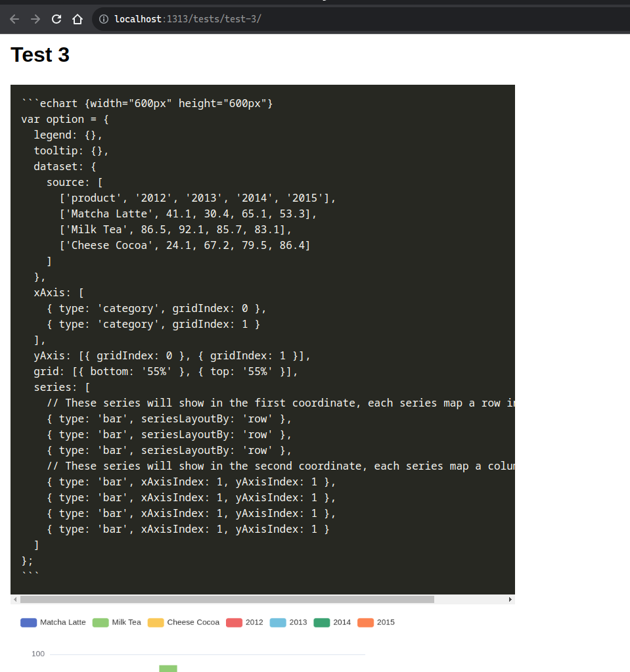Click the 100 y-axis label on chart

click(x=38, y=654)
